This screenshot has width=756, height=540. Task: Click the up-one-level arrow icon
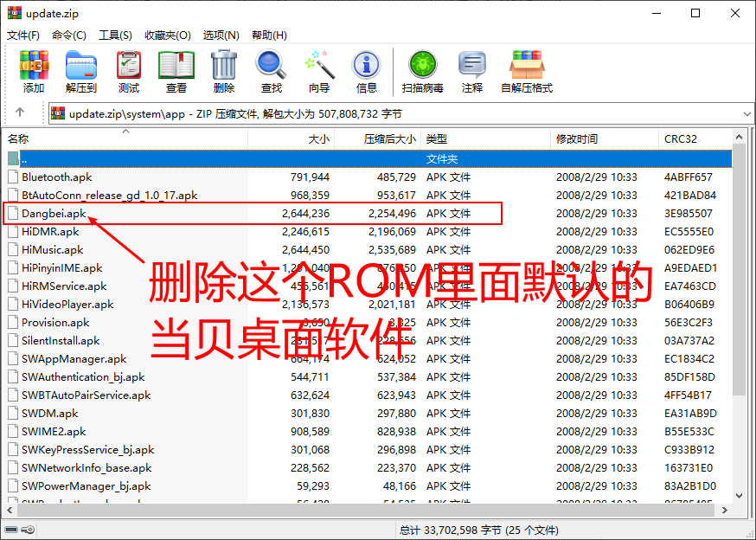pos(20,112)
